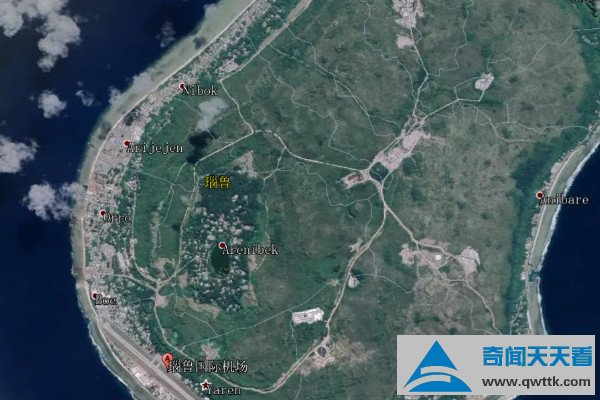
Task: Click the Boe place name label
Action: pos(108,299)
